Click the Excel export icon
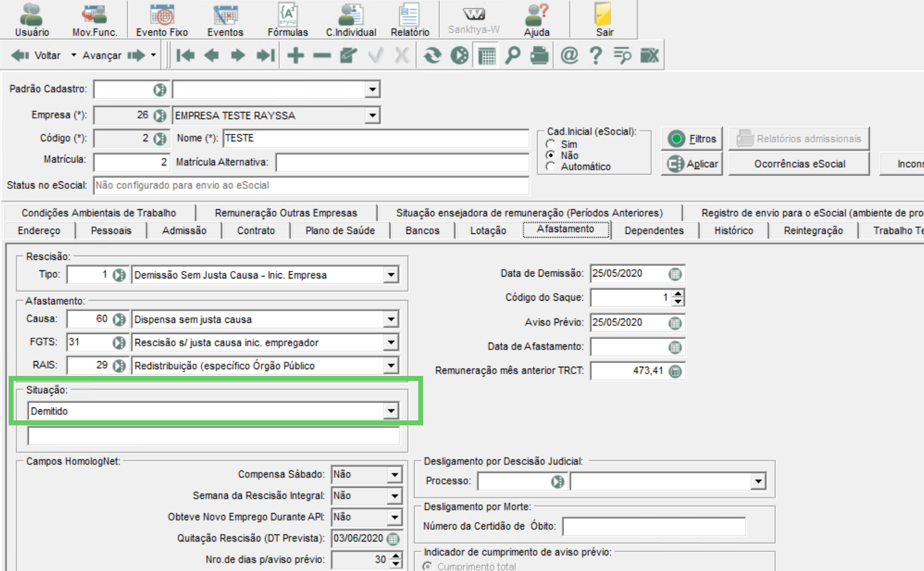This screenshot has width=924, height=571. 650,56
